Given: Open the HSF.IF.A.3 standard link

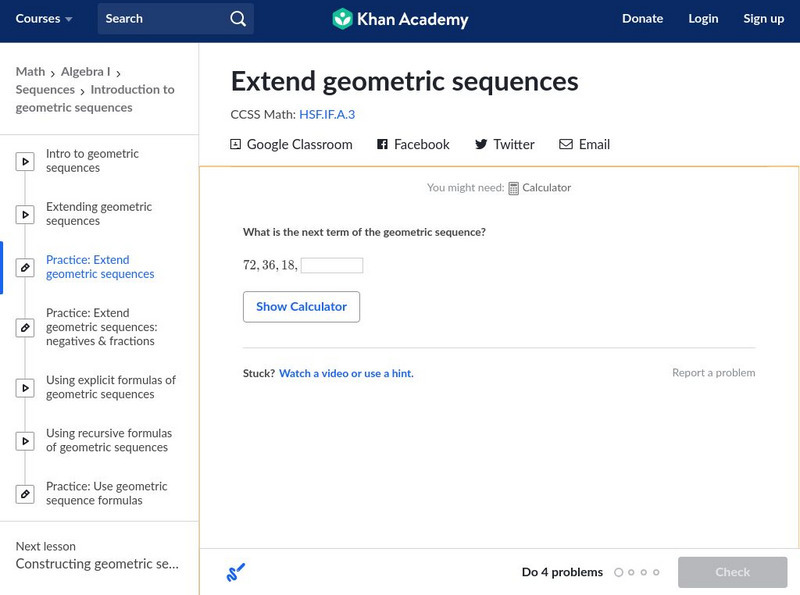Looking at the screenshot, I should tap(327, 115).
